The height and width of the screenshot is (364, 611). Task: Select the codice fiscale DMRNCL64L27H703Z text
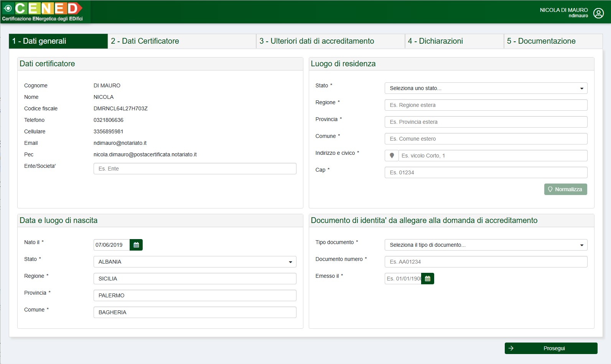pos(120,108)
